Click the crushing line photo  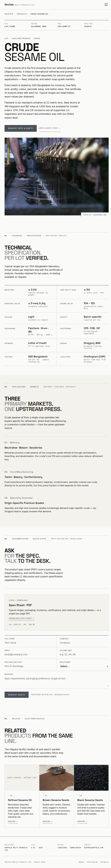[56, 176]
